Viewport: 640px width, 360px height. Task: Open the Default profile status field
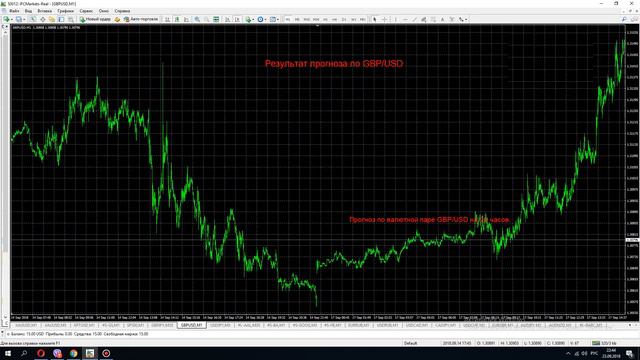tap(411, 343)
